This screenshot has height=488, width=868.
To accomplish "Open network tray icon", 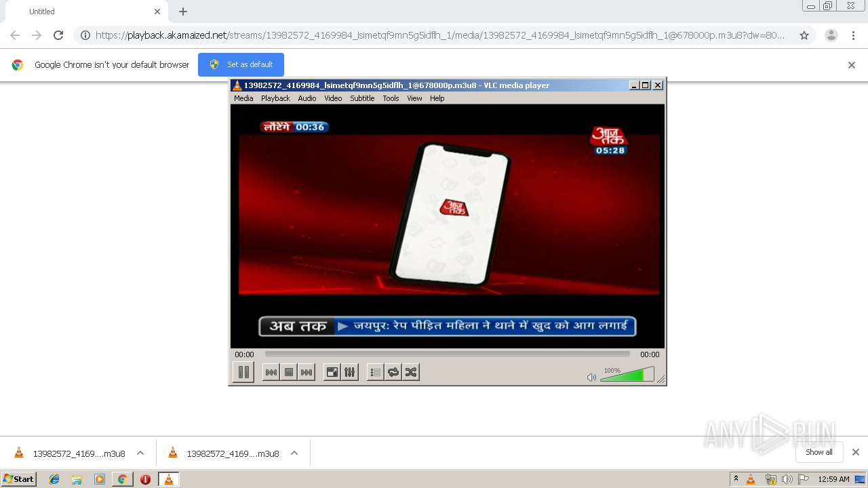I will tap(770, 479).
